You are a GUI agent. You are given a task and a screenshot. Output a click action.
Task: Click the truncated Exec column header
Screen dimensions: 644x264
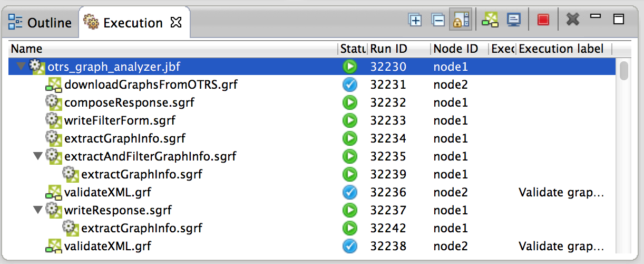(x=502, y=49)
